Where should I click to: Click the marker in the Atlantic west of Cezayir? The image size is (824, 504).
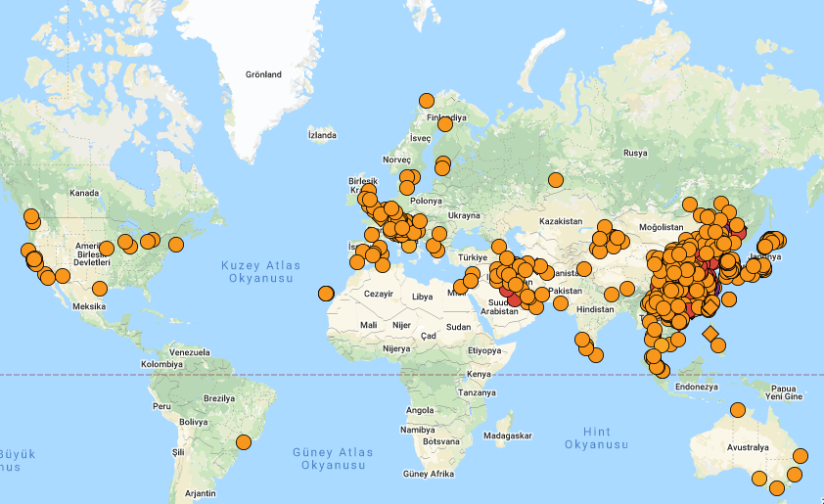(326, 293)
